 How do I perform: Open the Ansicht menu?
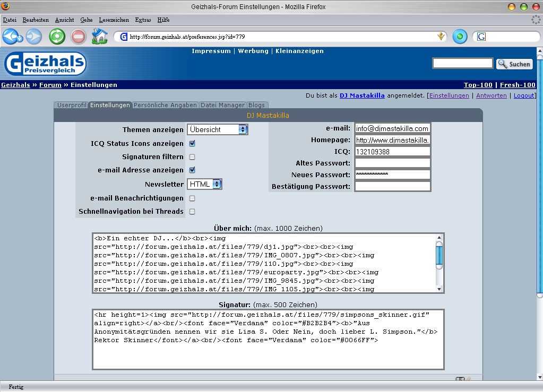click(64, 20)
